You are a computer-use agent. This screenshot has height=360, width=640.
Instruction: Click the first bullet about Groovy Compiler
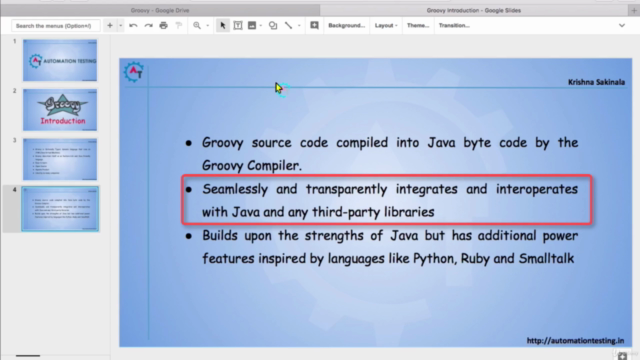390,154
